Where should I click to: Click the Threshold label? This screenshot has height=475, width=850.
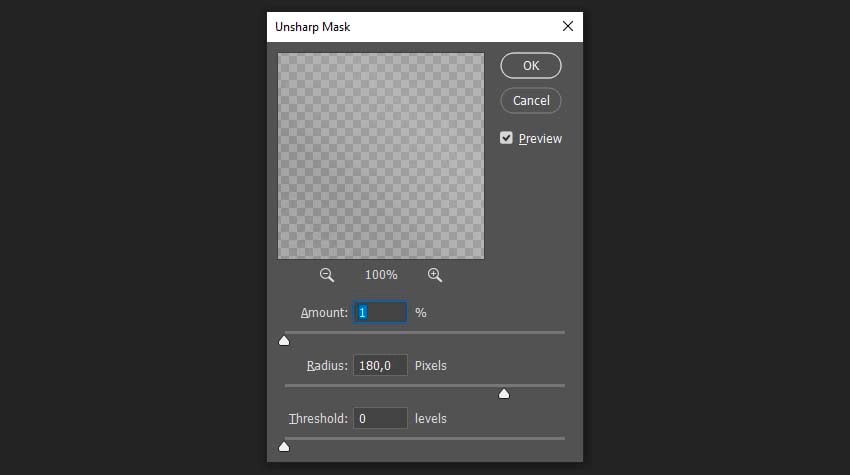[318, 418]
